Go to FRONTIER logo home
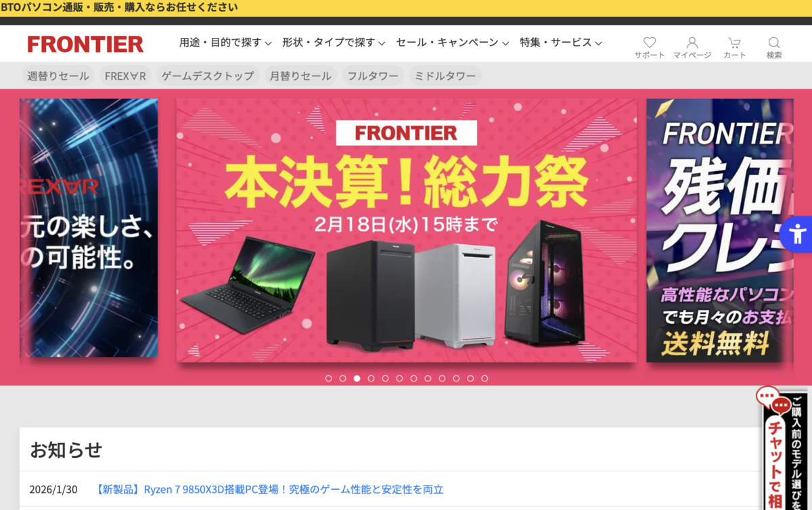 pos(85,45)
